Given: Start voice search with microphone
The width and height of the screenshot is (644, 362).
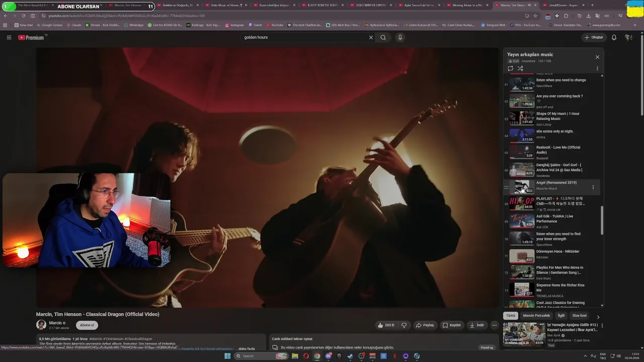Looking at the screenshot, I should tap(400, 37).
